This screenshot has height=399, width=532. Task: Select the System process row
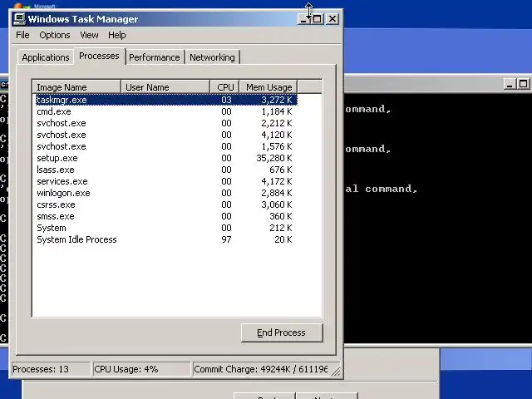[x=166, y=228]
